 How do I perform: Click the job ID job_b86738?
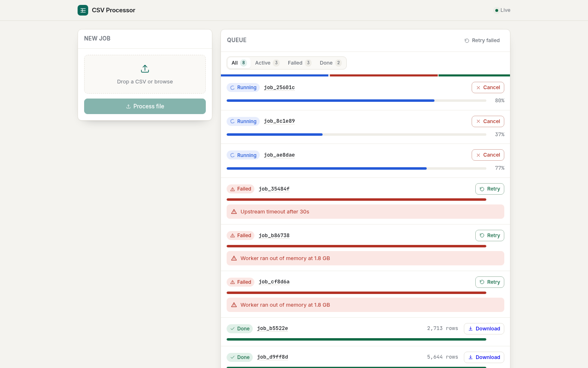pyautogui.click(x=274, y=236)
